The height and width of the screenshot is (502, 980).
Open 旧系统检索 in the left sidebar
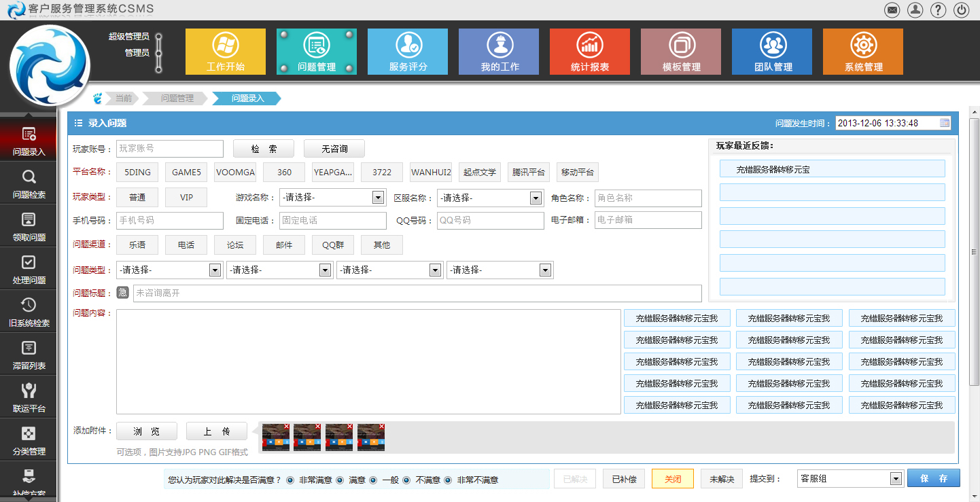29,312
